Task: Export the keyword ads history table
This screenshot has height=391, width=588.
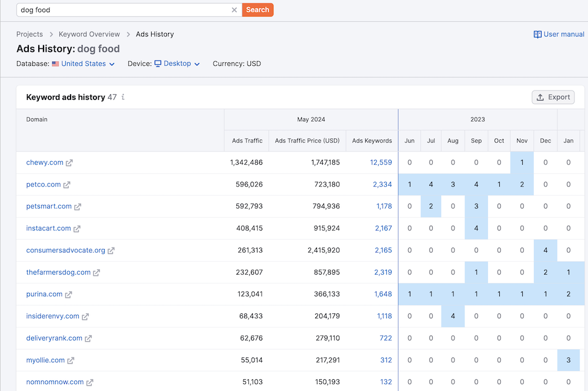Action: click(x=553, y=98)
